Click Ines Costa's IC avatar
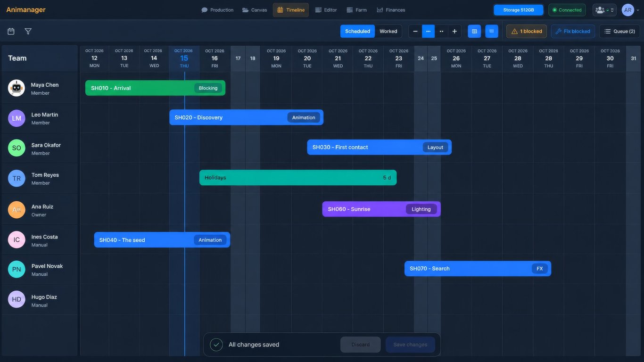 [x=17, y=239]
